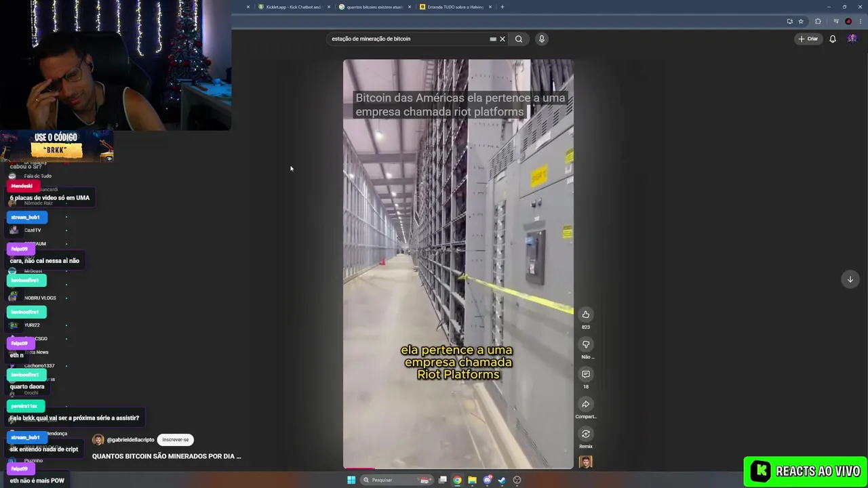The width and height of the screenshot is (868, 488).
Task: Click the Short title 'QUANTOS BITCOIN SÃO MINERADOS'
Action: [167, 456]
